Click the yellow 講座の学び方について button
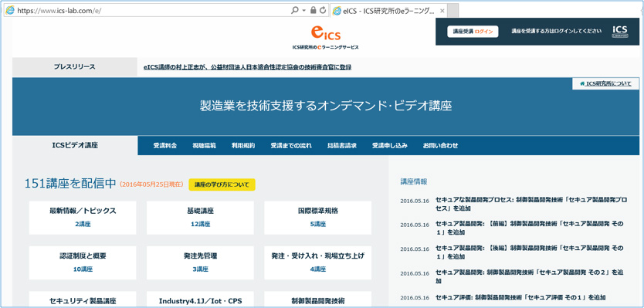644x308 pixels. coord(222,184)
